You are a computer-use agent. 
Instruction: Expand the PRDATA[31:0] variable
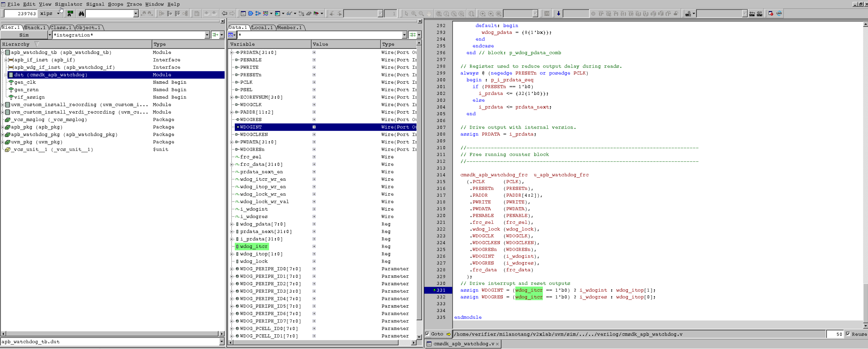point(231,53)
